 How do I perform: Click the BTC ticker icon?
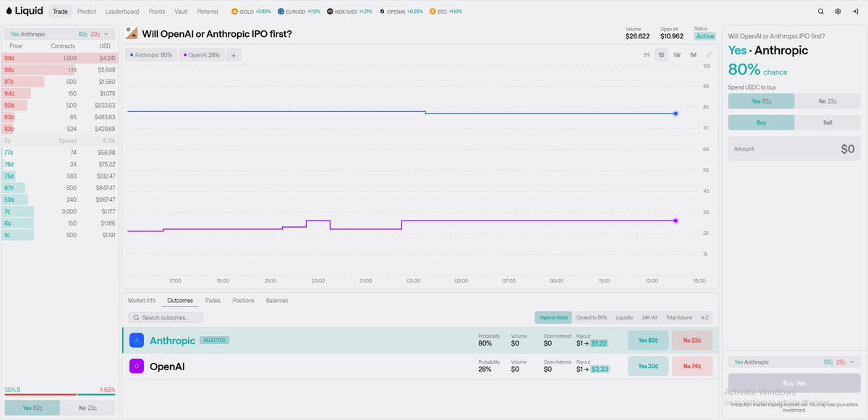433,12
